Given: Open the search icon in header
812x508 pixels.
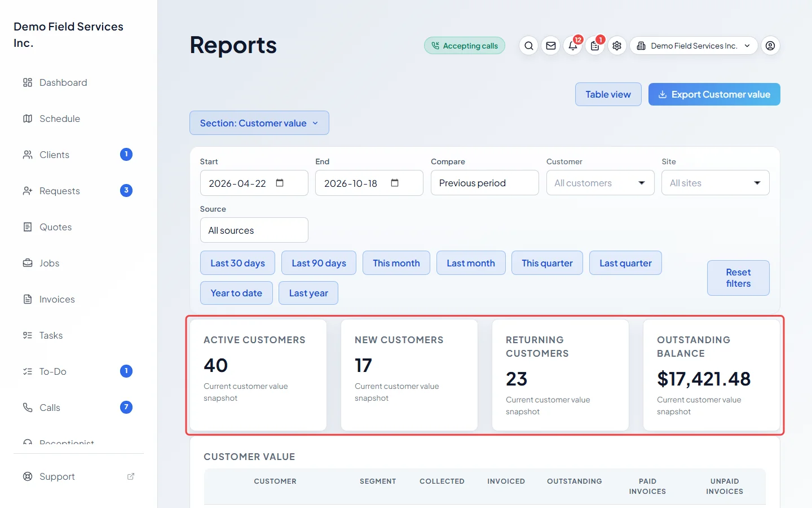Looking at the screenshot, I should (528, 46).
